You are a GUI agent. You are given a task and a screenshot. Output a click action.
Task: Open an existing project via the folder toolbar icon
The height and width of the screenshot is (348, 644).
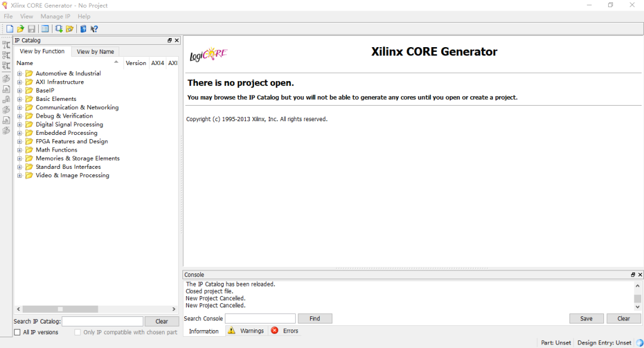click(x=20, y=28)
